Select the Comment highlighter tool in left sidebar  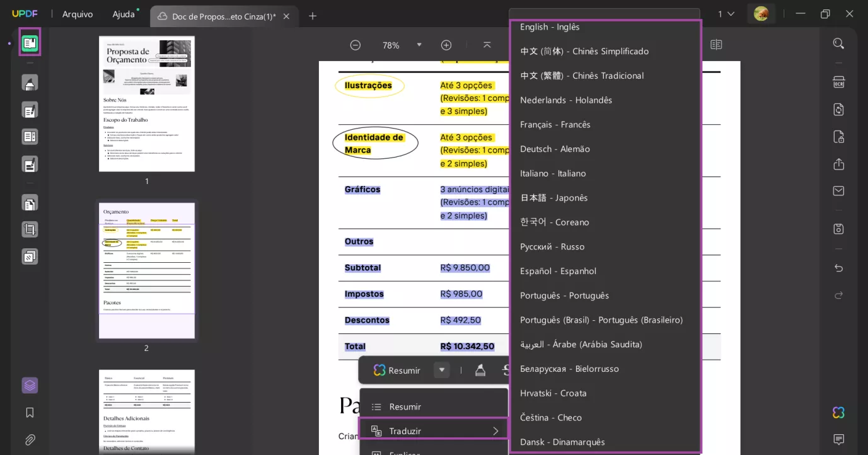coord(30,83)
